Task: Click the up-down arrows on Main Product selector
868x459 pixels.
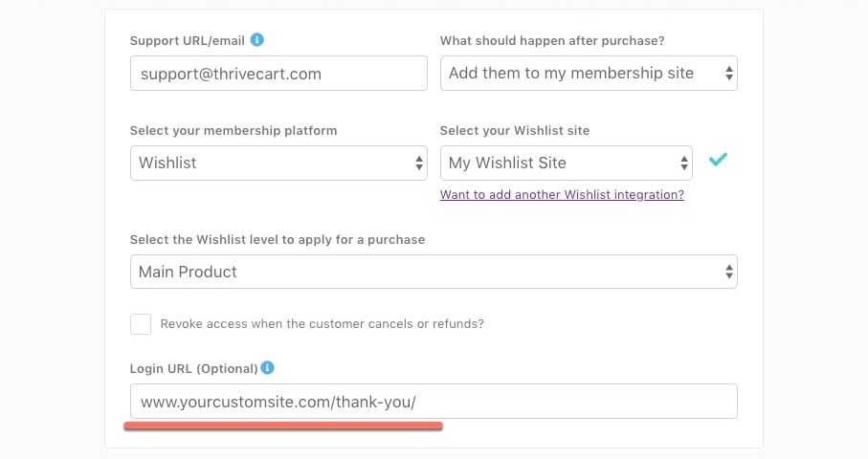Action: tap(729, 272)
